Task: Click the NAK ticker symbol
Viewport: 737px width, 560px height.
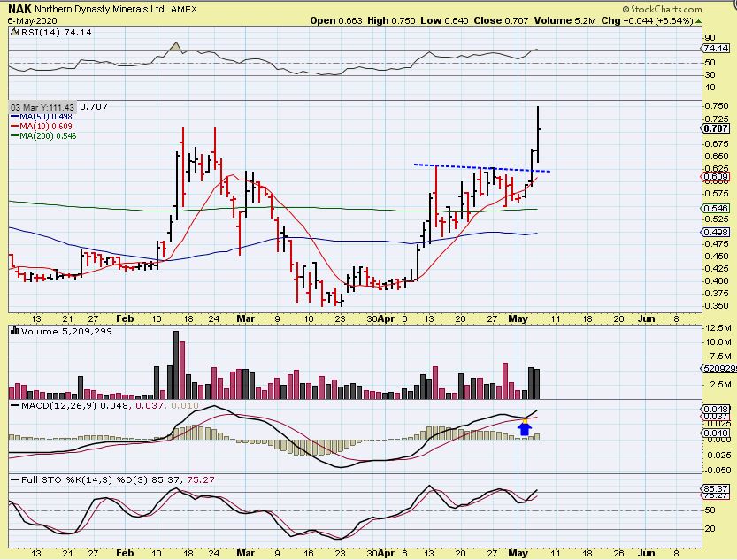Action: pyautogui.click(x=19, y=9)
